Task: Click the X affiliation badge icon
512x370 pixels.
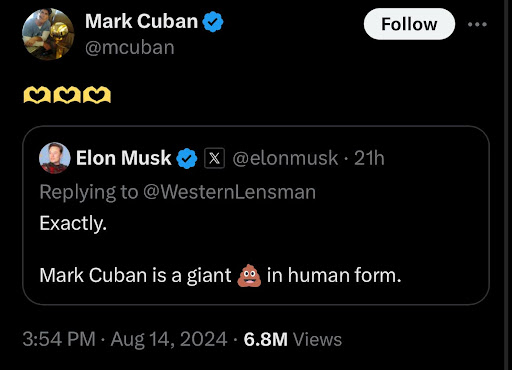Action: (x=214, y=158)
